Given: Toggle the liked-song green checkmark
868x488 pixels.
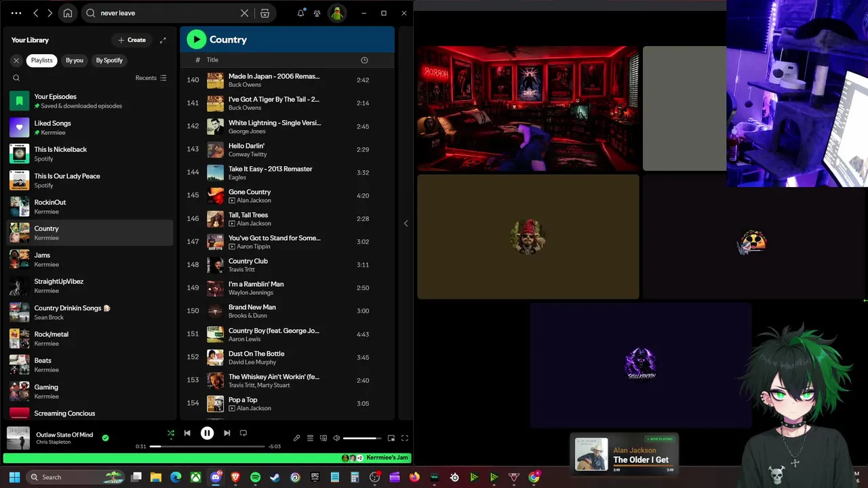Looking at the screenshot, I should tap(105, 438).
